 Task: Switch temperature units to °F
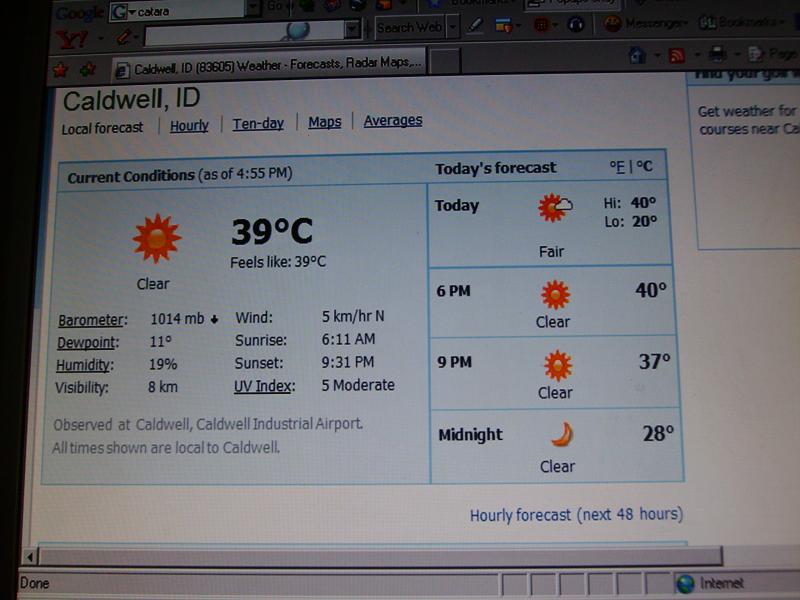click(x=617, y=167)
